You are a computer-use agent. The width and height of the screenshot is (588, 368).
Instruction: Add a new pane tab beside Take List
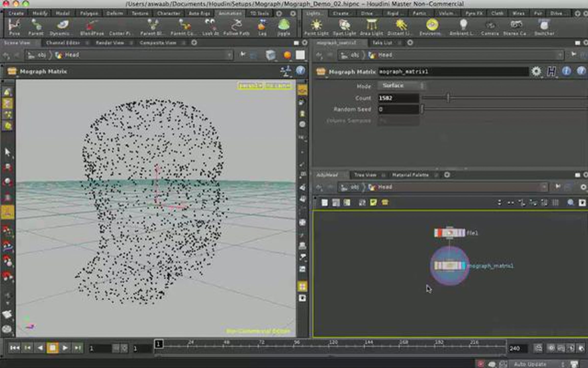410,43
